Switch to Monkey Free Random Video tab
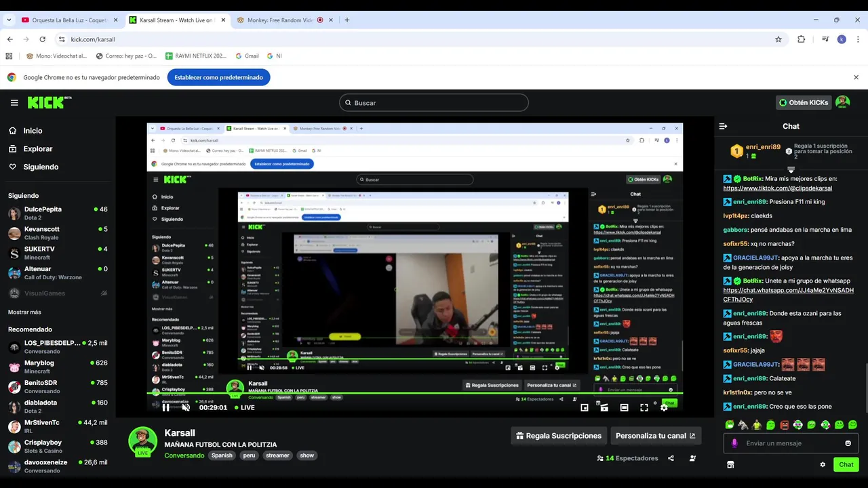This screenshot has height=488, width=868. (284, 20)
